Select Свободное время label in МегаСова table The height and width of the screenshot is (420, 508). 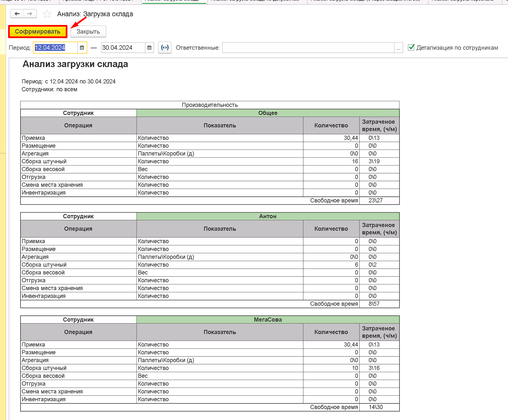coord(334,407)
